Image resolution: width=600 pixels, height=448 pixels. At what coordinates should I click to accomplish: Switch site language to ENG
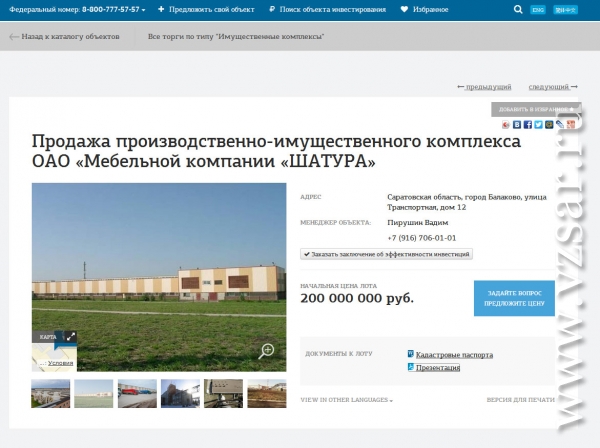pos(538,10)
